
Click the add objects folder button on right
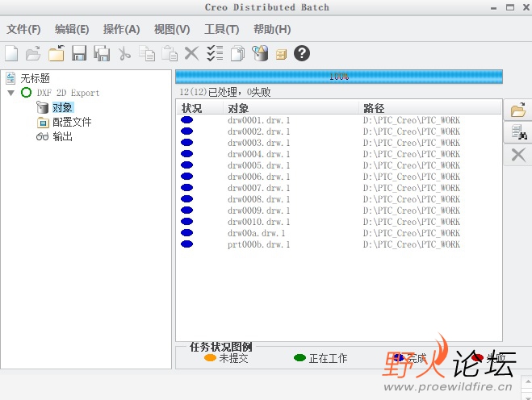(518, 110)
